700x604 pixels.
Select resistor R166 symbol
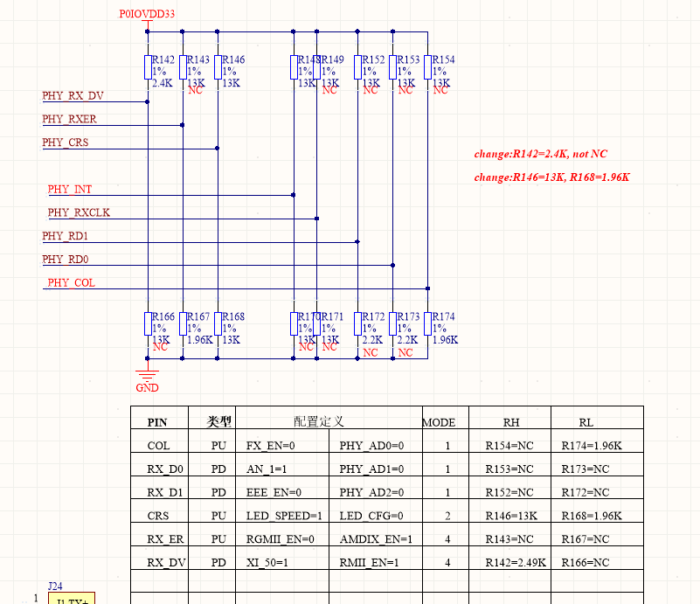(148, 323)
